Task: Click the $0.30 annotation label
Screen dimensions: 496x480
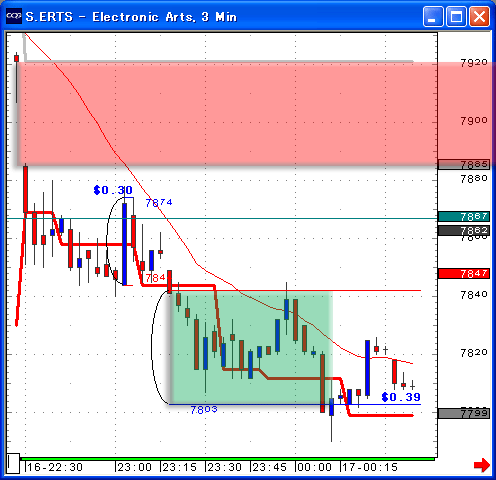Action: (113, 190)
